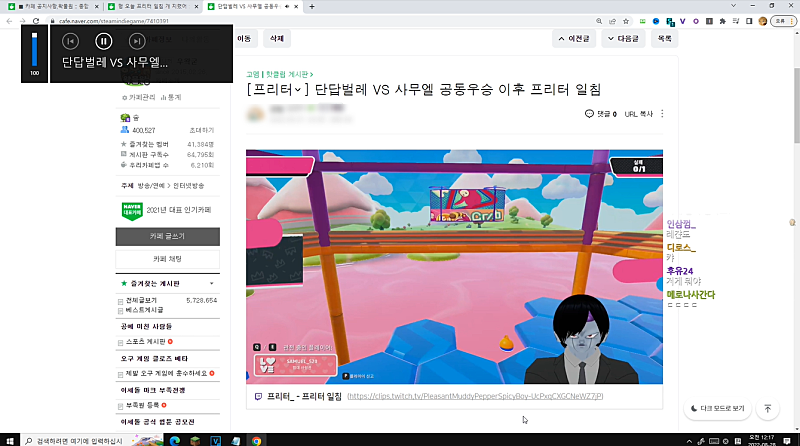Open the 핫클립 게시판 breadcrumb link
The image size is (800, 446).
pos(289,75)
